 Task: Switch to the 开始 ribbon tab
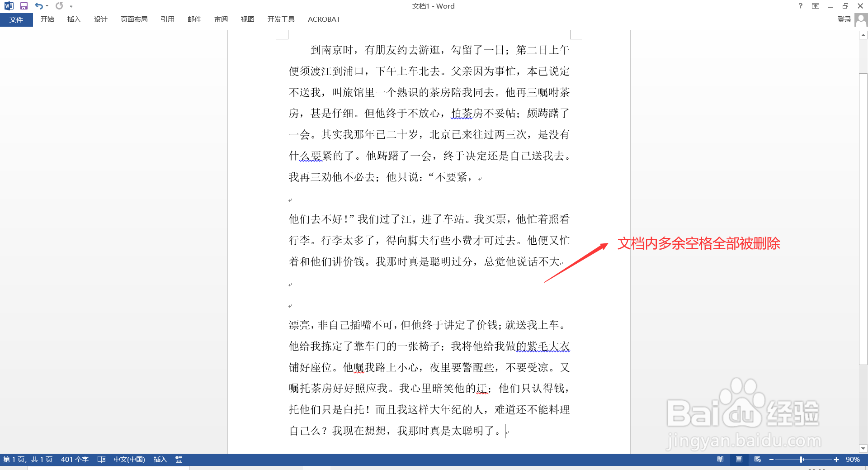point(47,19)
